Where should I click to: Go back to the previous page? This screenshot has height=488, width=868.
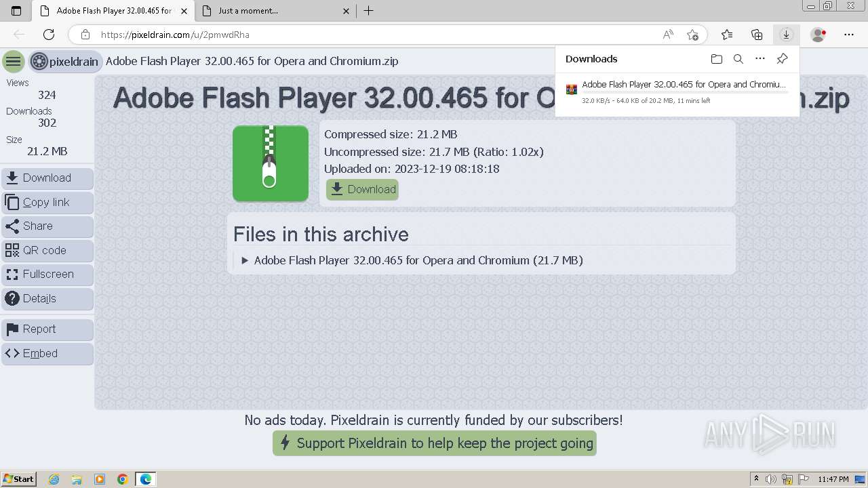[19, 35]
